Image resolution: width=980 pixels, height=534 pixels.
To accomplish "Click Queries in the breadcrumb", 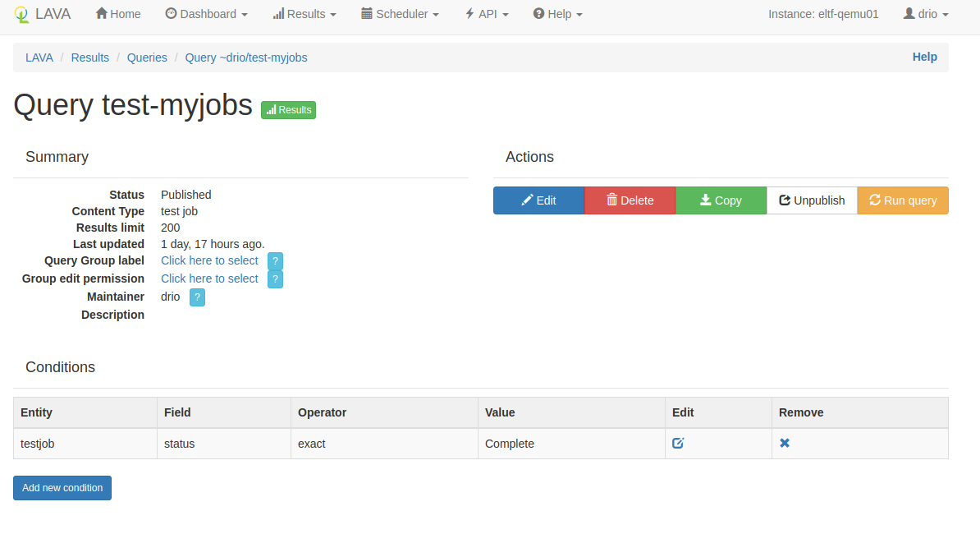I will [x=147, y=58].
